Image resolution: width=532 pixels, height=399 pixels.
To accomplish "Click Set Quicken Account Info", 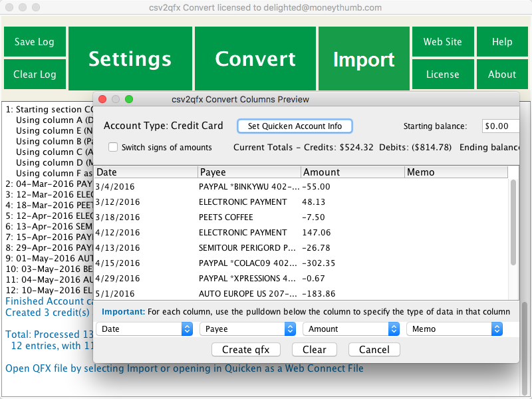I will click(295, 126).
